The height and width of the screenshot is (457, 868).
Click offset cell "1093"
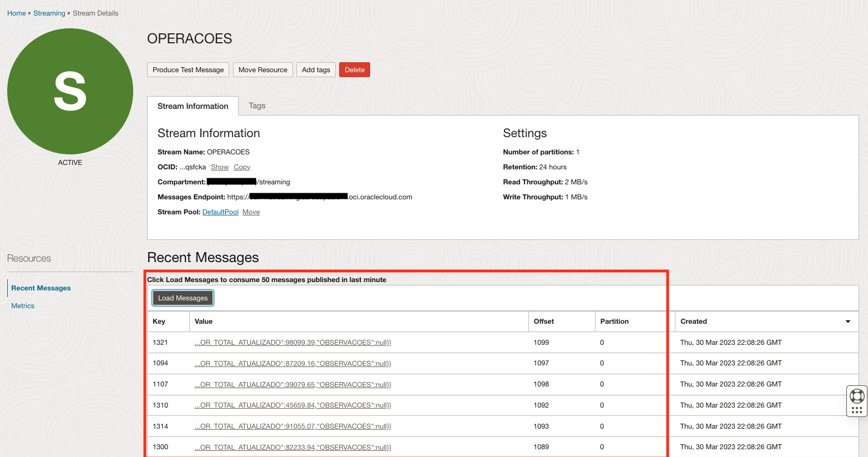pyautogui.click(x=541, y=426)
